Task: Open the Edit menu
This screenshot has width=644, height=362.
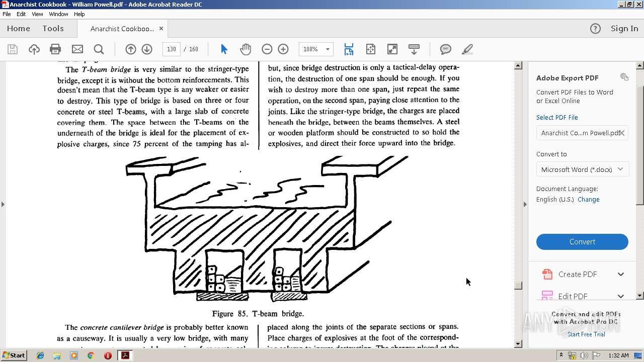Action: point(21,14)
